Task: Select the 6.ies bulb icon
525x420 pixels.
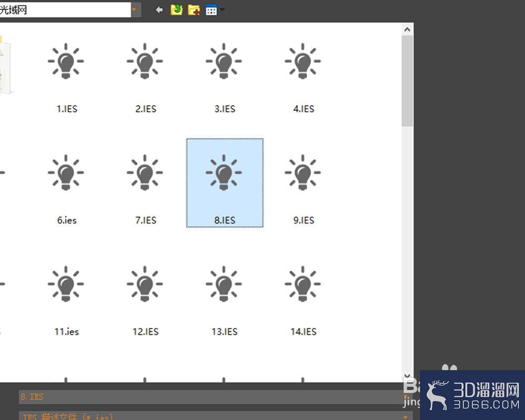Action: click(x=66, y=173)
